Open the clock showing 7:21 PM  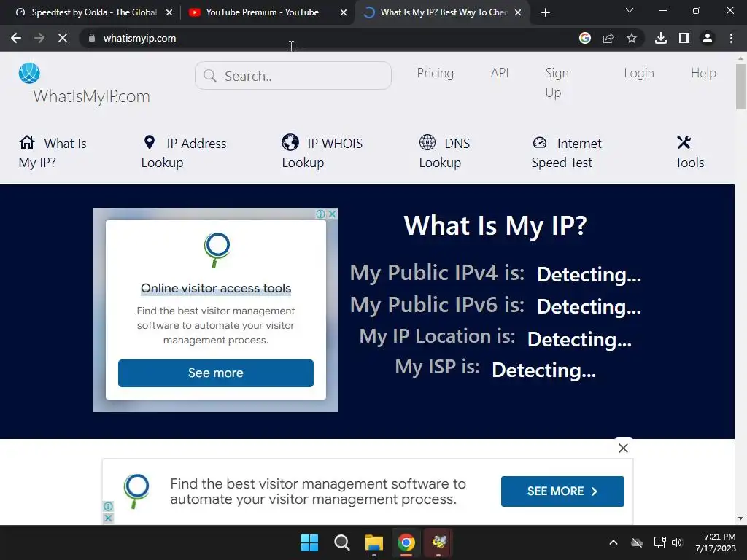click(716, 542)
